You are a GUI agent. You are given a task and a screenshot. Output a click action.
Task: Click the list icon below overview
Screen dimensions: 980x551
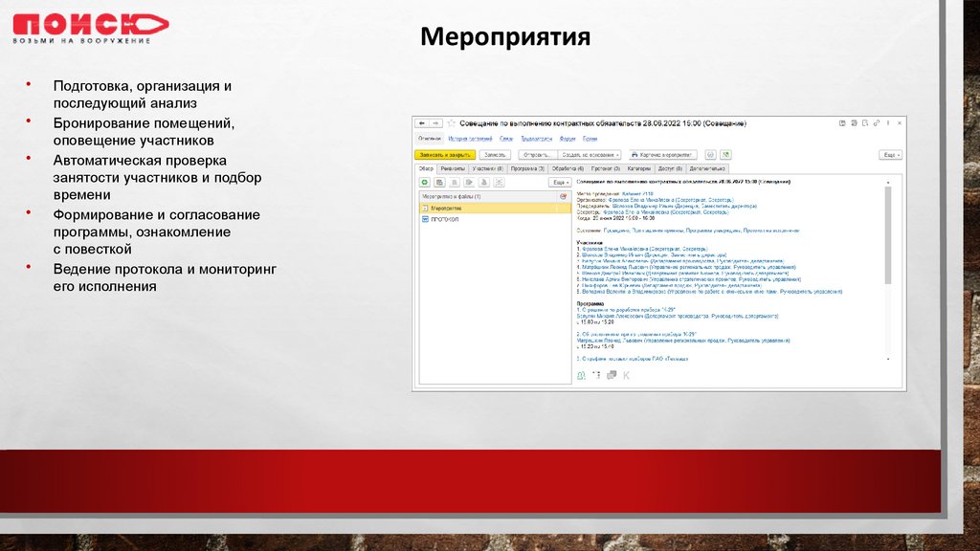pos(596,375)
